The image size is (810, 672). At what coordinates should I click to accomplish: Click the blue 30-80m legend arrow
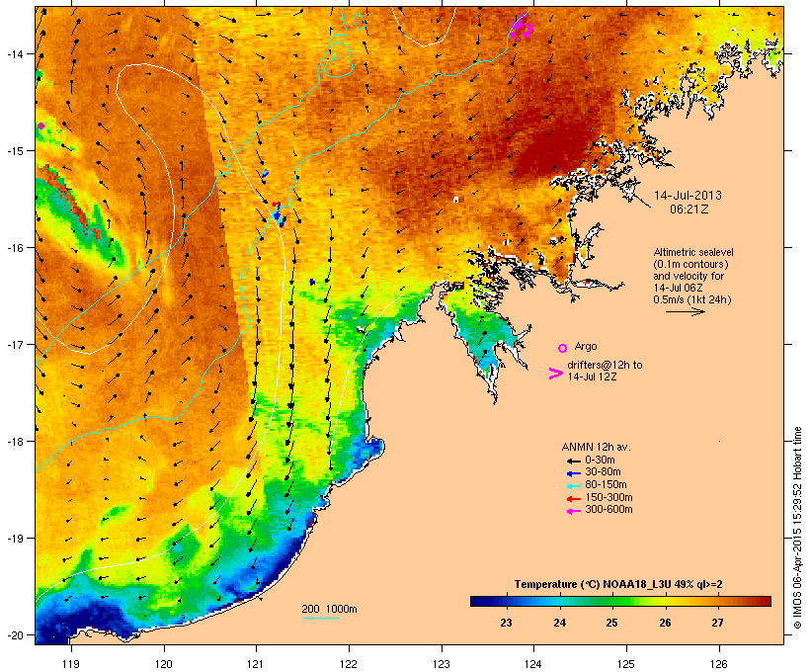573,473
